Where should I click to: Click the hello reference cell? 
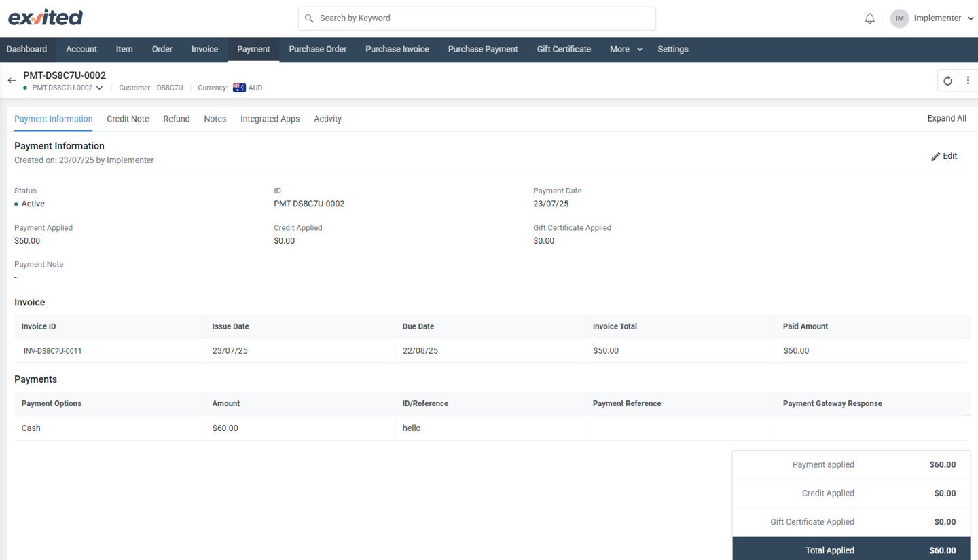[x=490, y=428]
